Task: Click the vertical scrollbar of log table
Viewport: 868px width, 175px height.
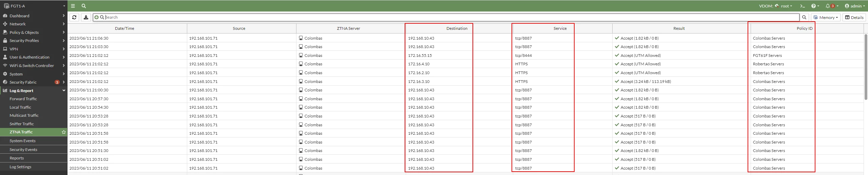Action: tap(866, 67)
